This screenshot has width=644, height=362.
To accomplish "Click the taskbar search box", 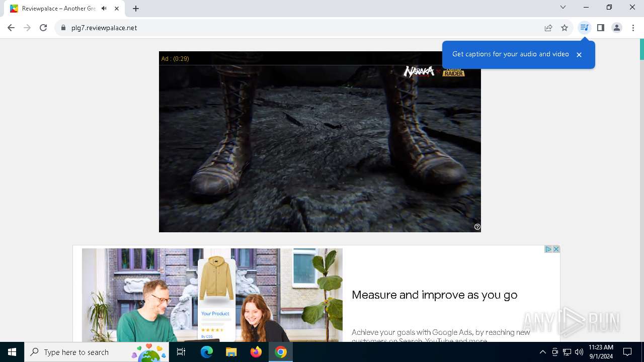I will tap(97, 352).
